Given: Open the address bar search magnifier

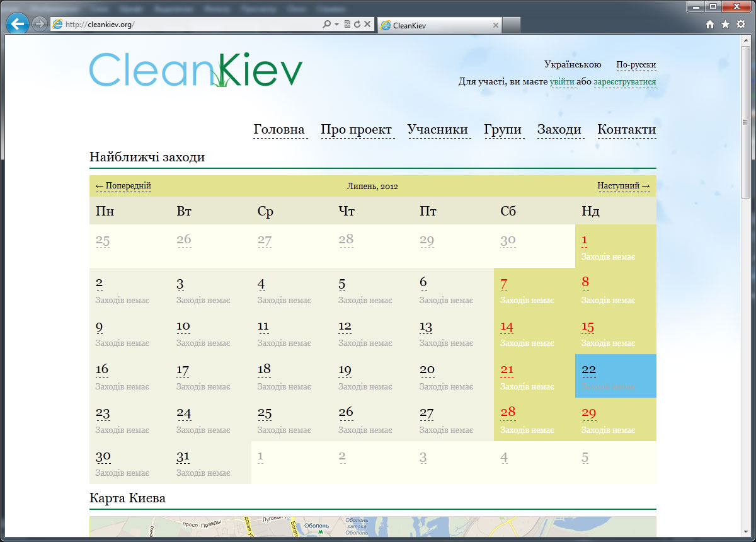Looking at the screenshot, I should (326, 25).
